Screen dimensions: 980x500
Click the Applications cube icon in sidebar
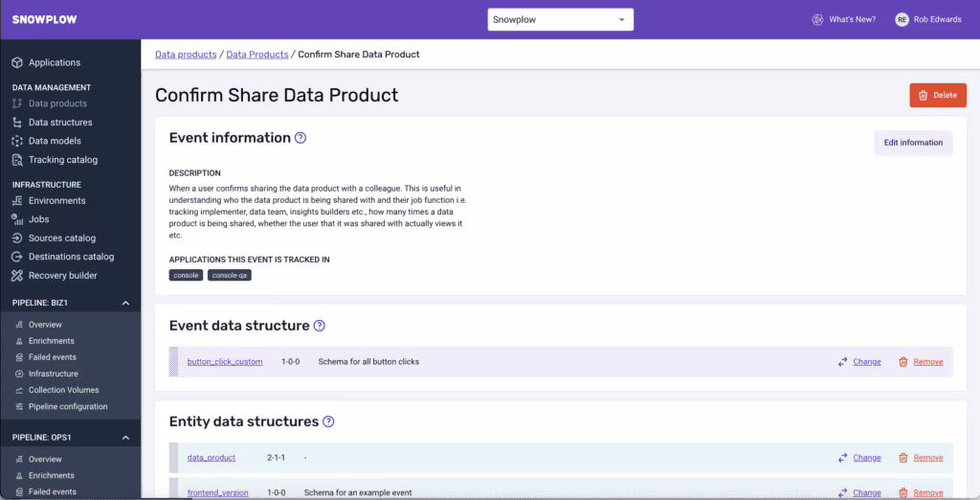pyautogui.click(x=17, y=62)
